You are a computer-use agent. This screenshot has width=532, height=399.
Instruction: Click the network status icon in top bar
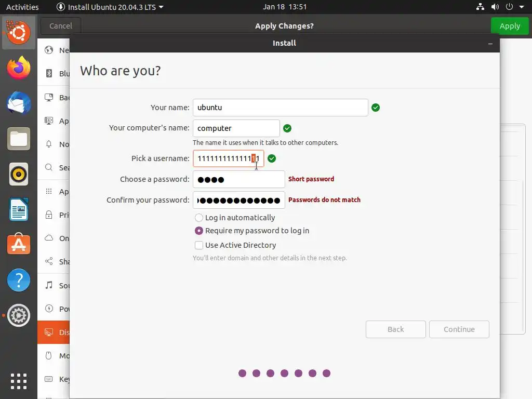pyautogui.click(x=480, y=7)
